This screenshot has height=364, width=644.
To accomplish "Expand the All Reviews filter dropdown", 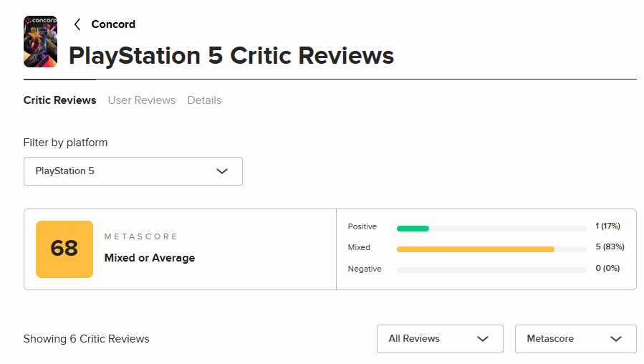I will (439, 339).
